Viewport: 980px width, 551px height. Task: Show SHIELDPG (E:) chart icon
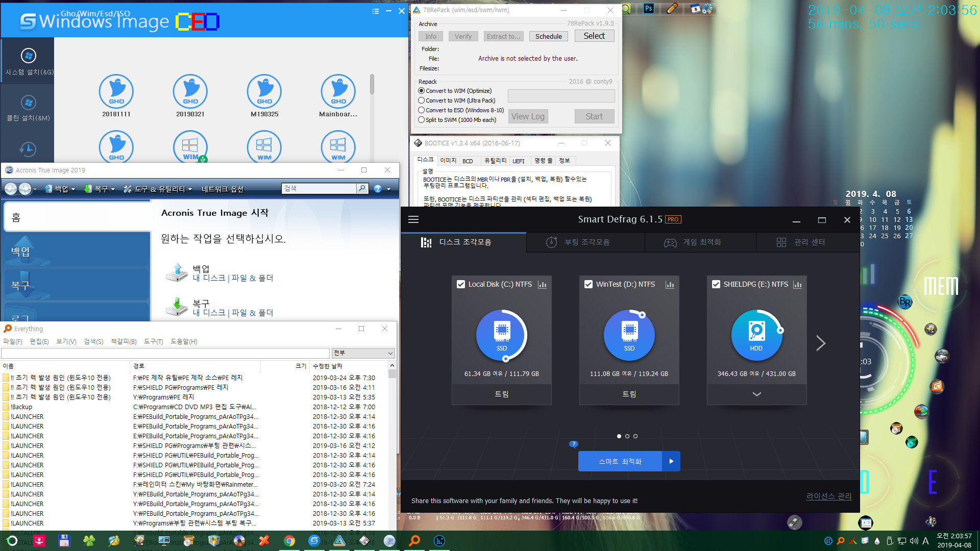[x=797, y=285]
